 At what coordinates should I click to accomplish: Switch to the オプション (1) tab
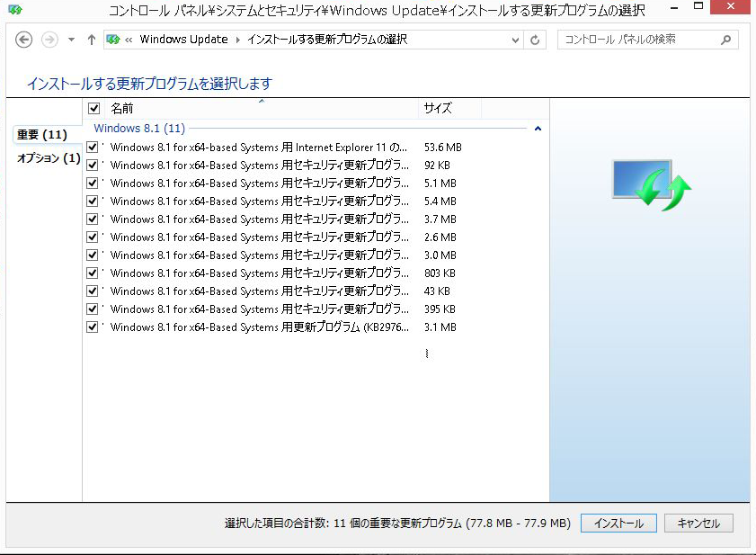coord(49,157)
